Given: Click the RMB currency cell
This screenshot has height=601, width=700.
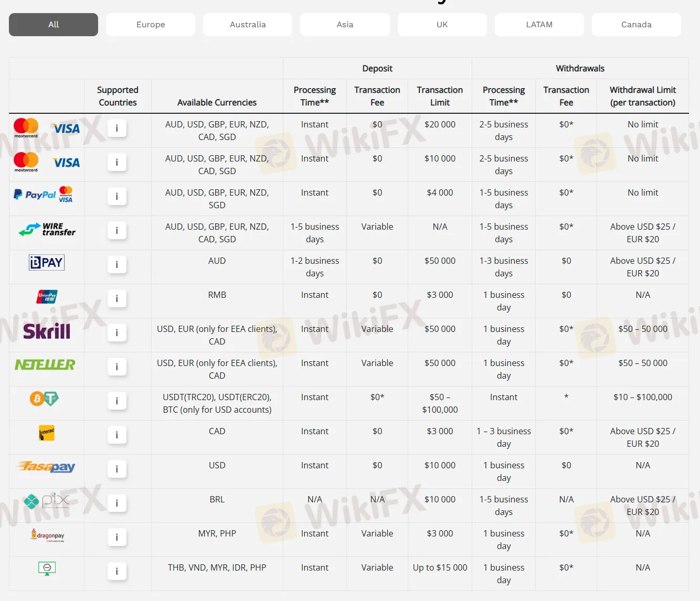Looking at the screenshot, I should (x=217, y=295).
